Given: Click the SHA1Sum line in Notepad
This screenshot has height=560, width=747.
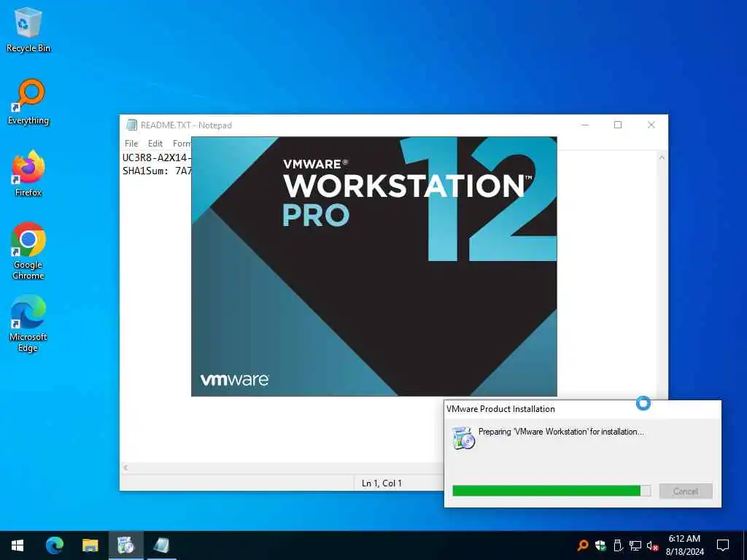Looking at the screenshot, I should coord(157,171).
